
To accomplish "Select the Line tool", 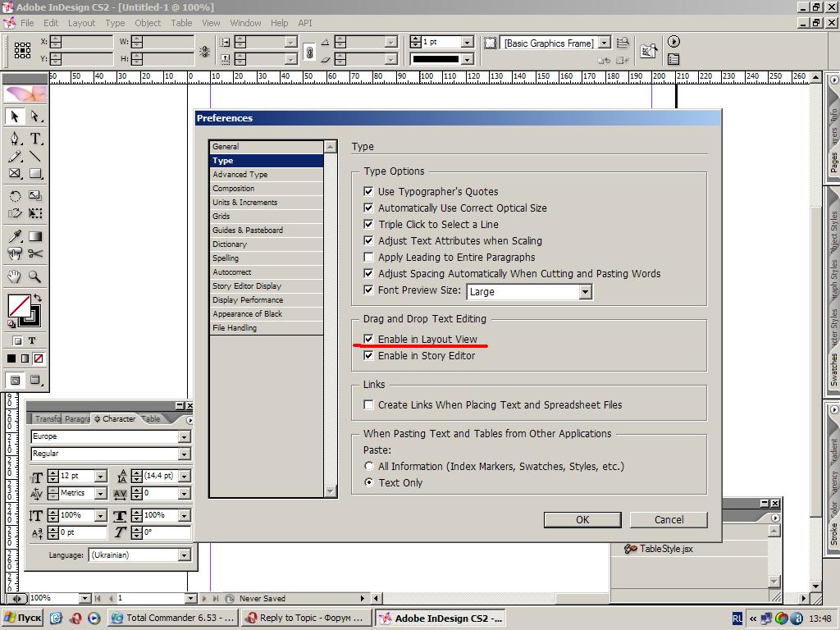I will point(34,157).
